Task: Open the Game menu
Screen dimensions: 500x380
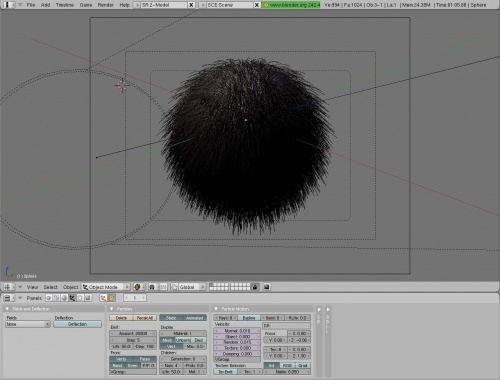Action: [86, 5]
